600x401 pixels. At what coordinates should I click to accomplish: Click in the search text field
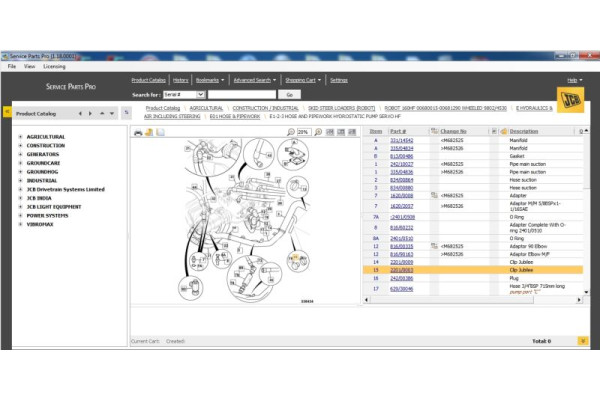tap(239, 94)
